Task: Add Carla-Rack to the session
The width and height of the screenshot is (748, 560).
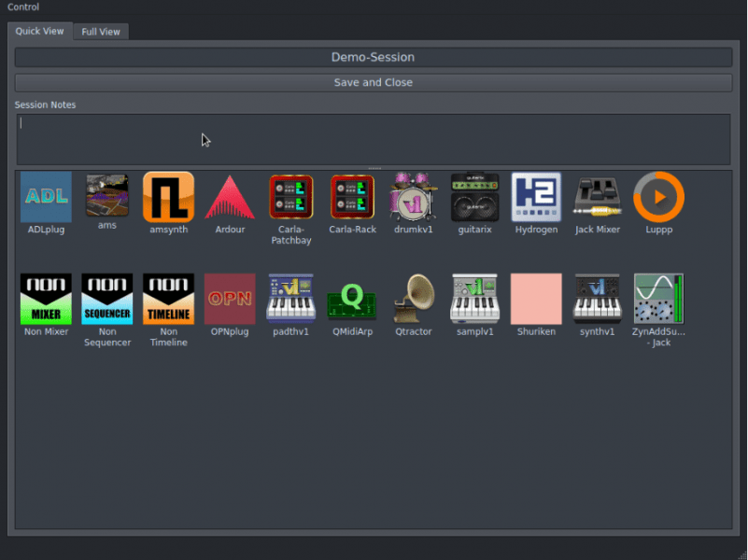Action: click(352, 197)
